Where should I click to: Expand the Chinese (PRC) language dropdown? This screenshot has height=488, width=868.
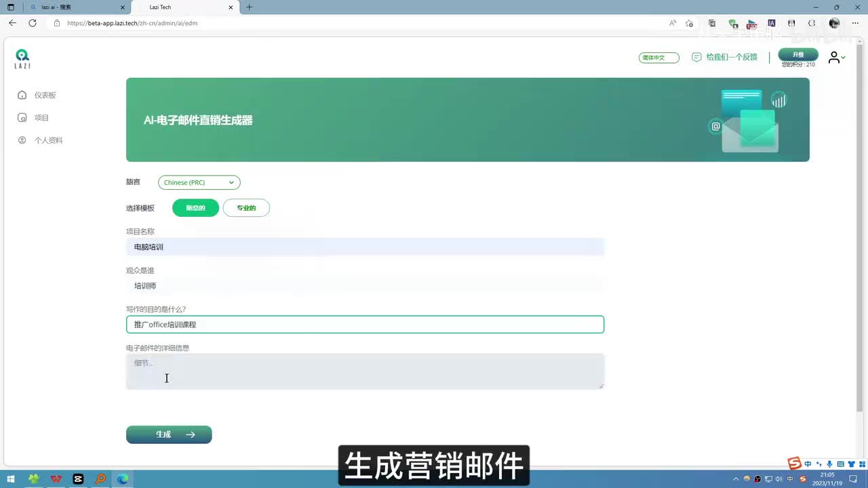[199, 182]
